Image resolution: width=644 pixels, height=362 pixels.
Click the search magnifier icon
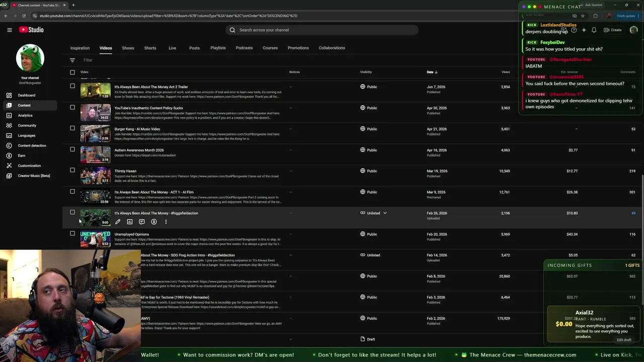pyautogui.click(x=232, y=30)
